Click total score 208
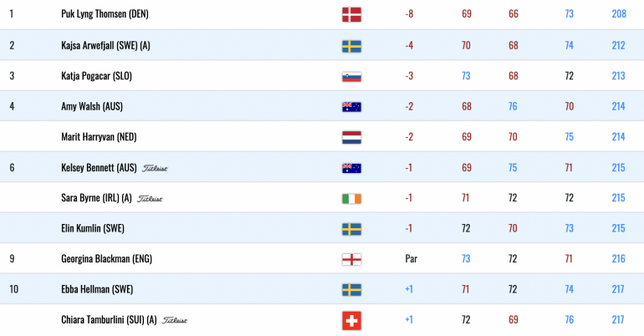Image resolution: width=644 pixels, height=336 pixels. click(x=619, y=14)
